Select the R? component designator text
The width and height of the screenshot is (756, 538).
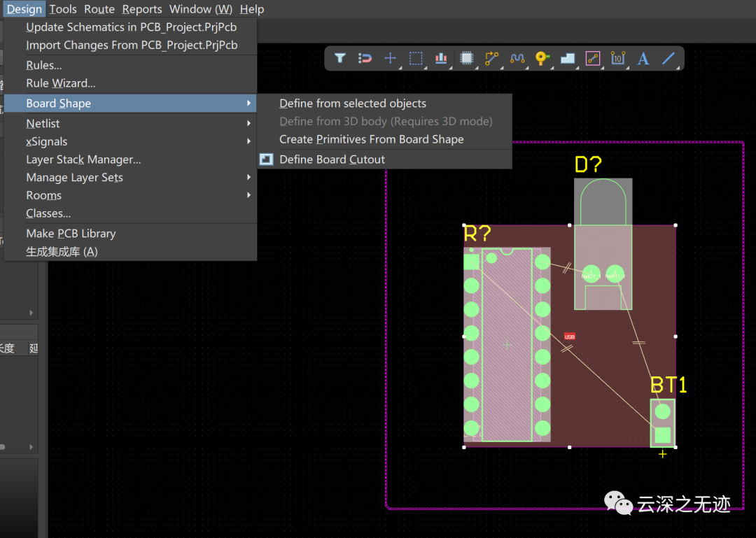click(477, 234)
